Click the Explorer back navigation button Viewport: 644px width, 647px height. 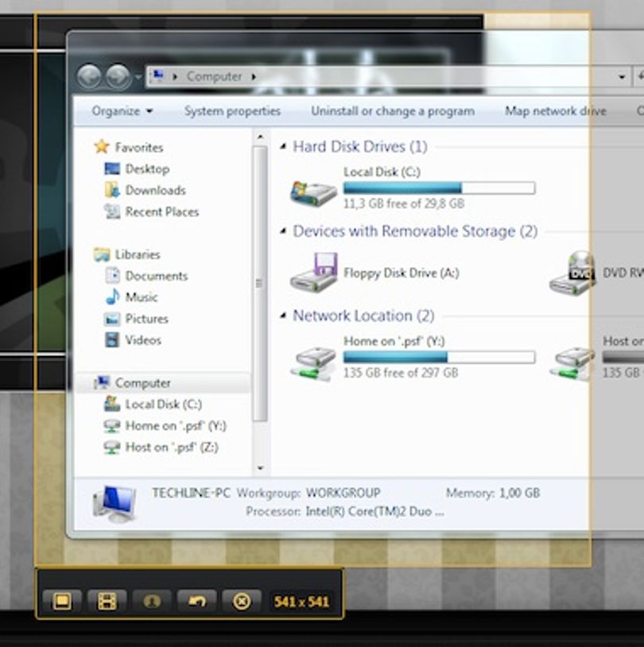tap(89, 77)
